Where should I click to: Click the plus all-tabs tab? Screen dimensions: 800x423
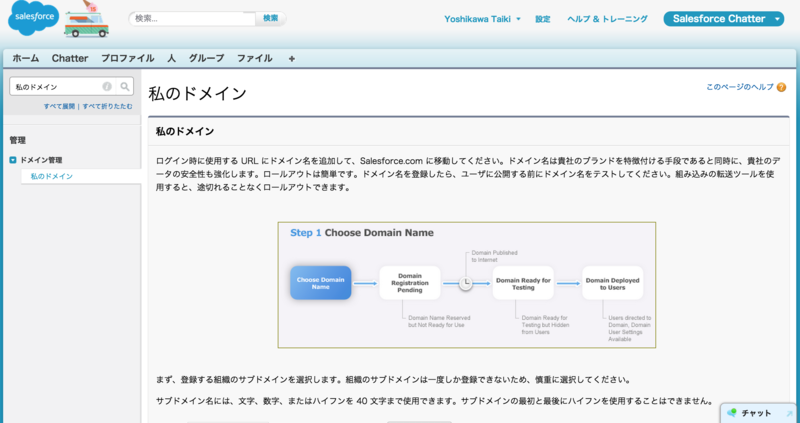coord(292,59)
